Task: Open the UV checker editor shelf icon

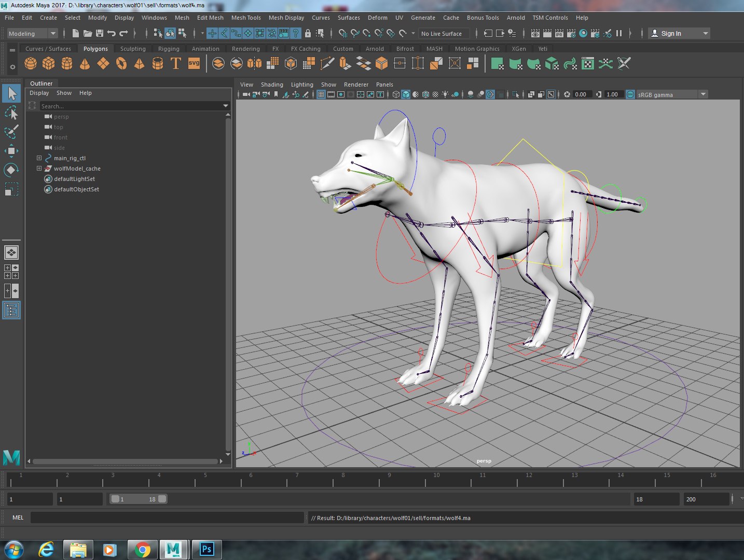Action: [588, 64]
